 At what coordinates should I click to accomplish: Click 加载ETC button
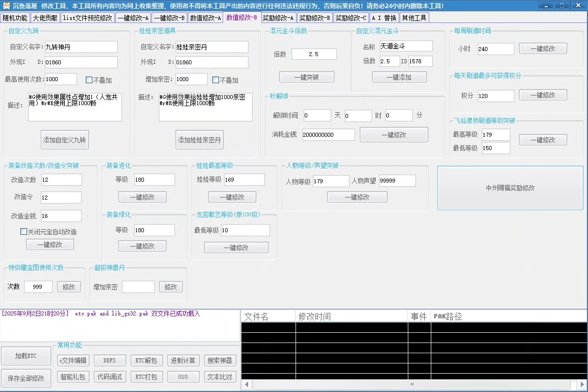26,356
